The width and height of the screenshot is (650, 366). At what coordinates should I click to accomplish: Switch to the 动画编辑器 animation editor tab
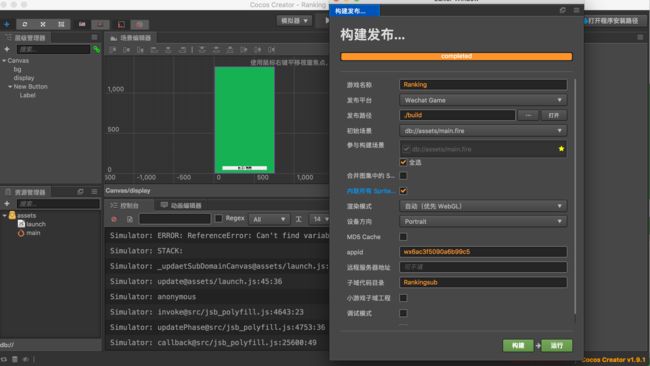click(x=181, y=205)
